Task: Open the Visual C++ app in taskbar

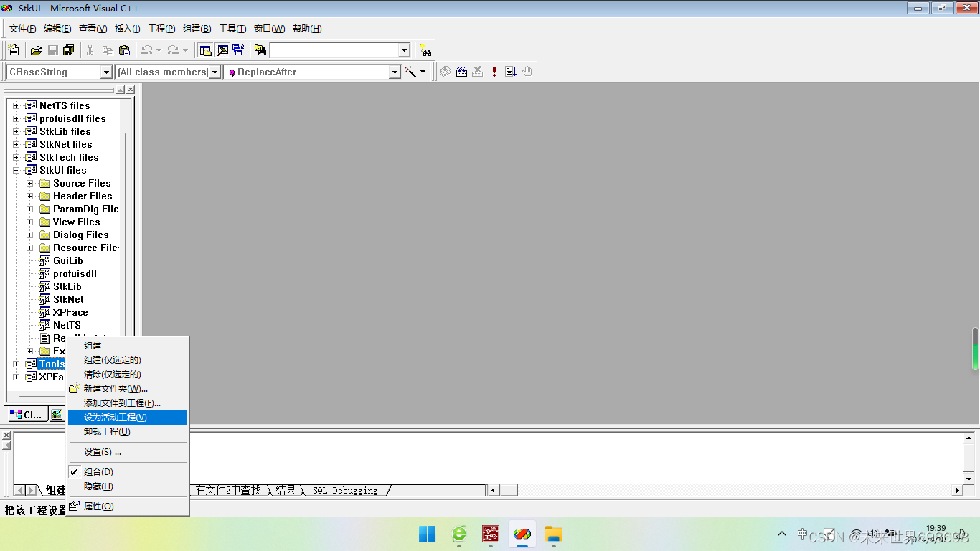Action: point(522,534)
